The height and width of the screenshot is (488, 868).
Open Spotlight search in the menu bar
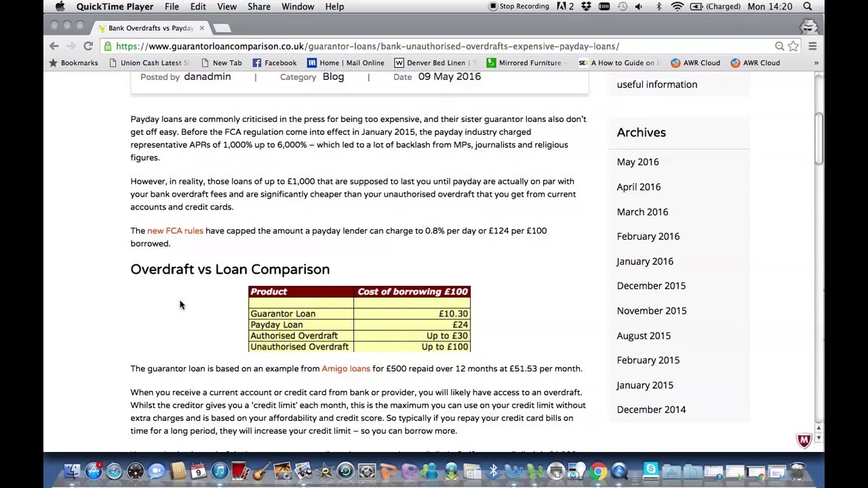point(808,6)
